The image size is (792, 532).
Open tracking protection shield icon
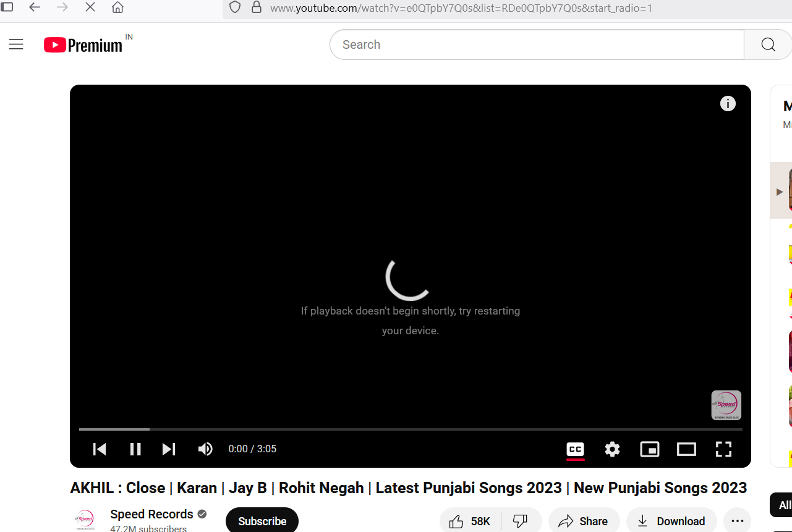point(234,7)
